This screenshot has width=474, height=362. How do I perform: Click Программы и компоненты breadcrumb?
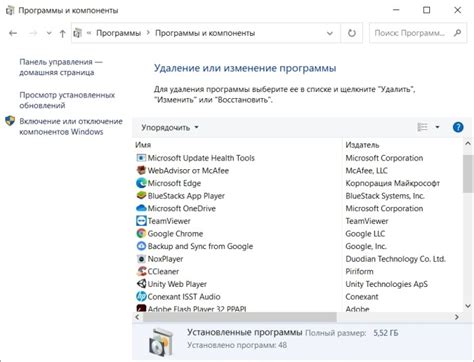tap(205, 33)
